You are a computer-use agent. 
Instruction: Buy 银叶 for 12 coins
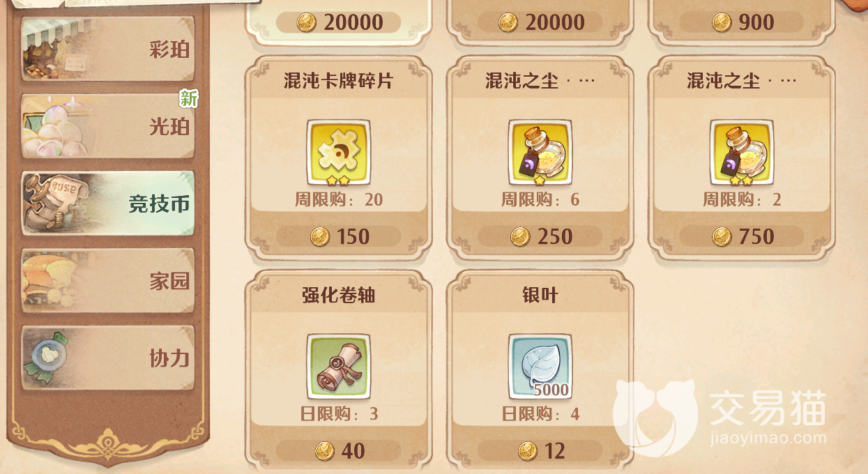coord(540,451)
